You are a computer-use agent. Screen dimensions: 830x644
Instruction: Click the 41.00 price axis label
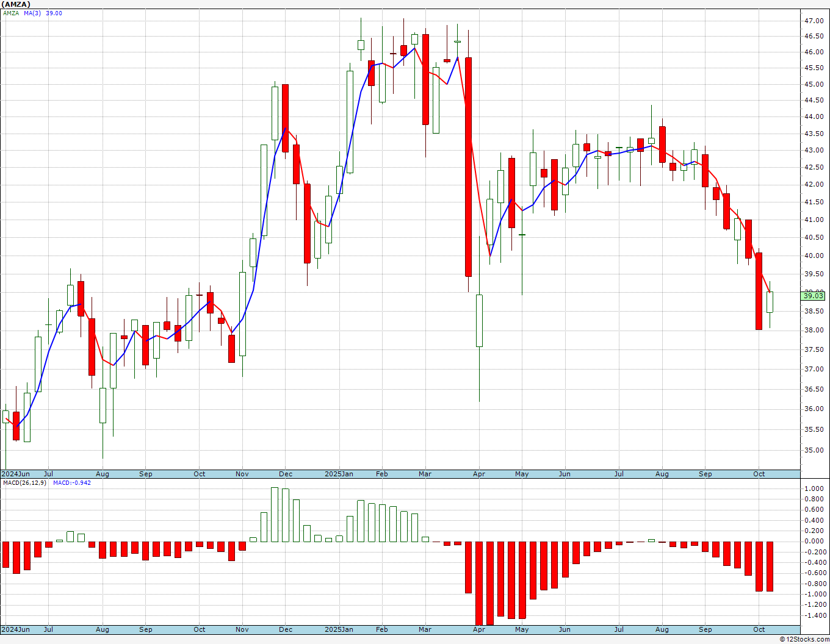pyautogui.click(x=814, y=220)
